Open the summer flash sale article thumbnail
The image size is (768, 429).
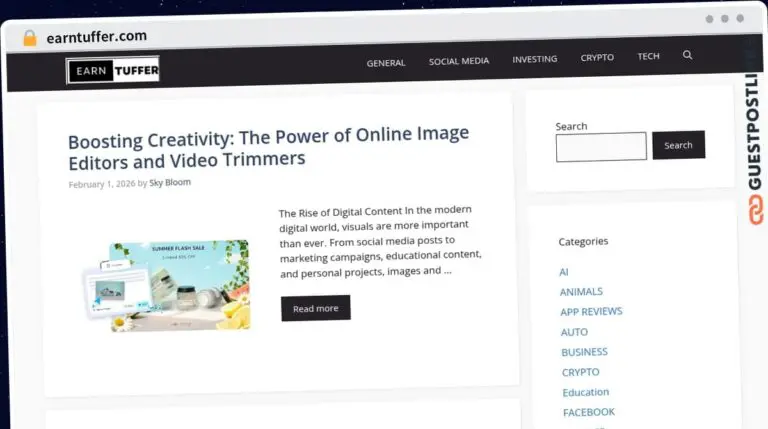pyautogui.click(x=167, y=286)
